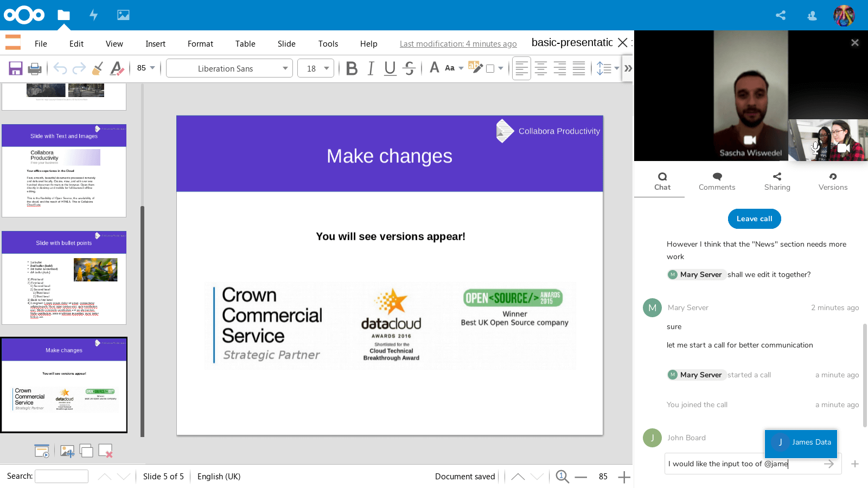Open the Insert menu

click(155, 44)
